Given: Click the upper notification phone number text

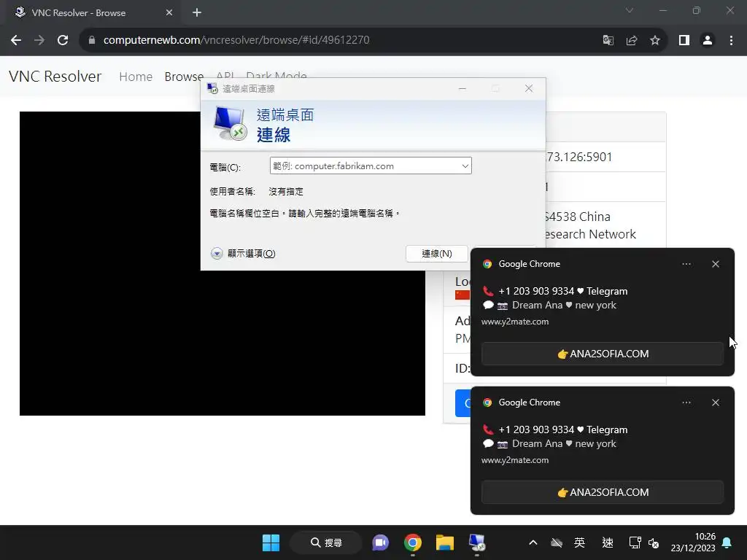Looking at the screenshot, I should [x=536, y=291].
